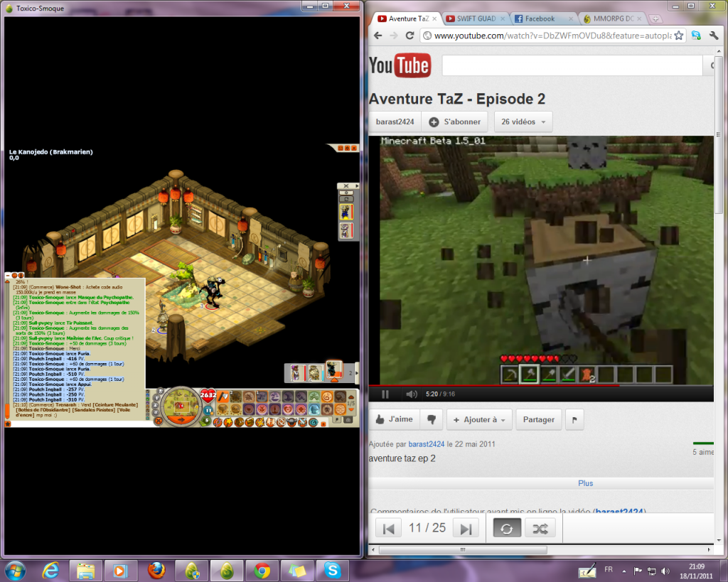Show the next spell bar page

coord(351,410)
